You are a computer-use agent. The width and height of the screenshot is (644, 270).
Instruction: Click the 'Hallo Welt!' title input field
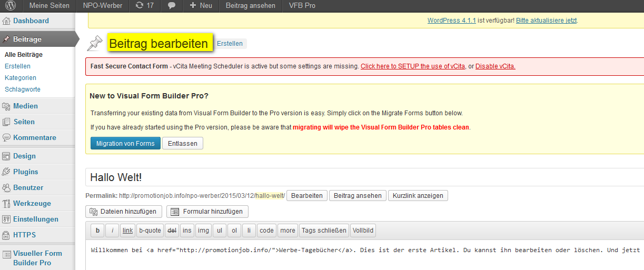click(x=363, y=177)
